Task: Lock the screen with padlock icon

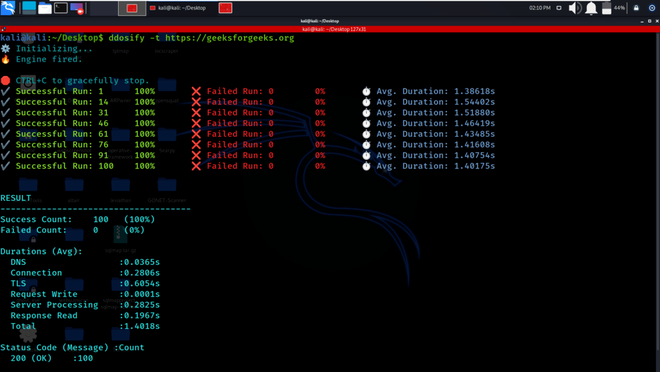Action: [636, 8]
